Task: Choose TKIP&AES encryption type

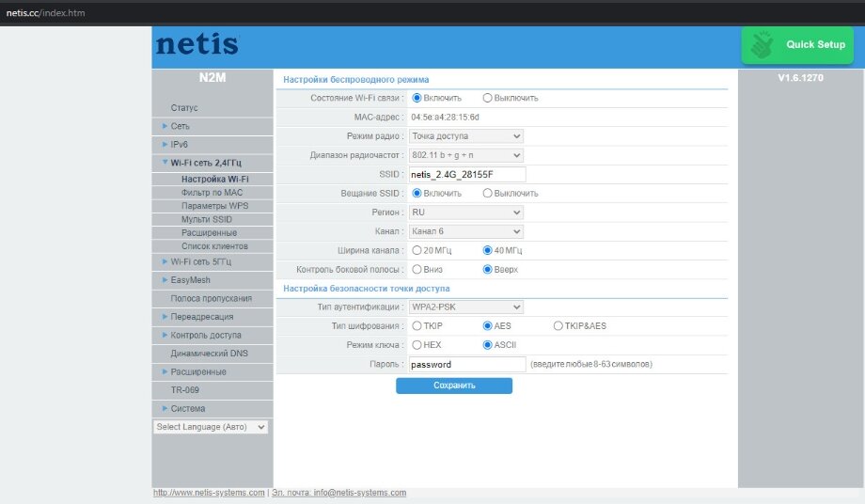Action: (558, 326)
